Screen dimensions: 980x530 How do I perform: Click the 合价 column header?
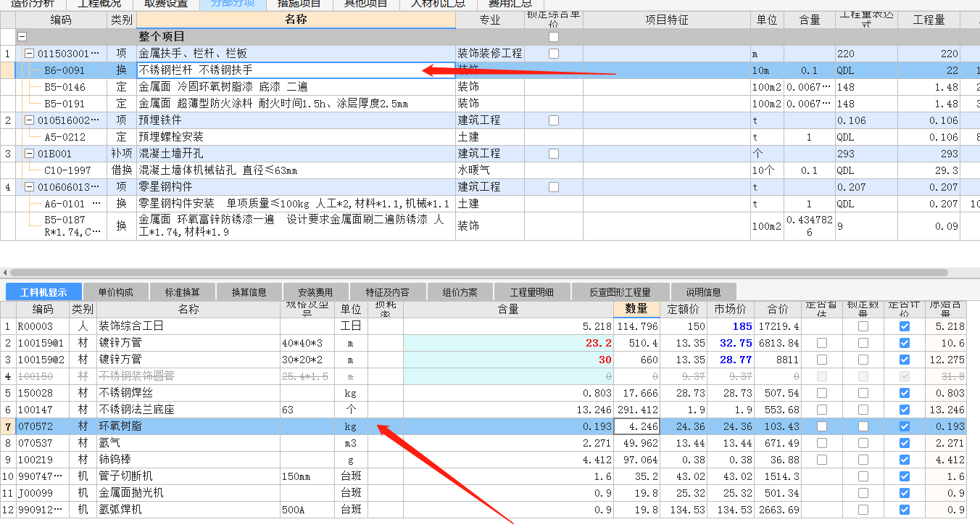(x=778, y=310)
